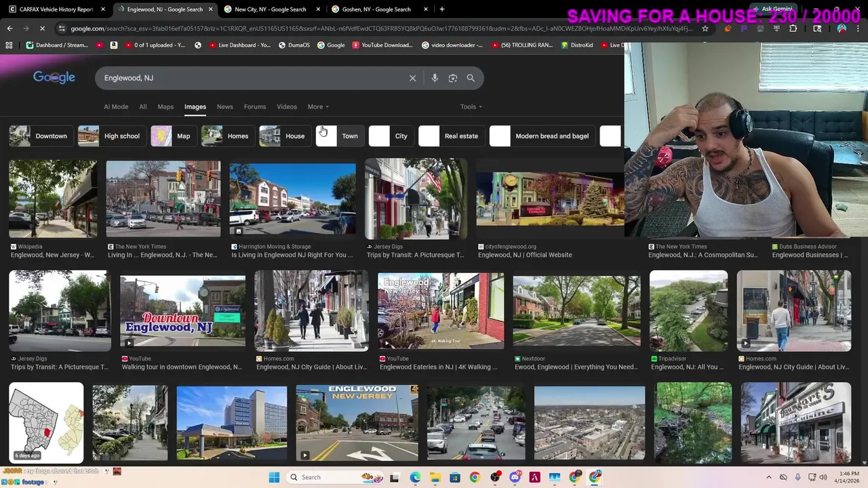Open Adobe Acrobat from the taskbar

pyautogui.click(x=534, y=477)
